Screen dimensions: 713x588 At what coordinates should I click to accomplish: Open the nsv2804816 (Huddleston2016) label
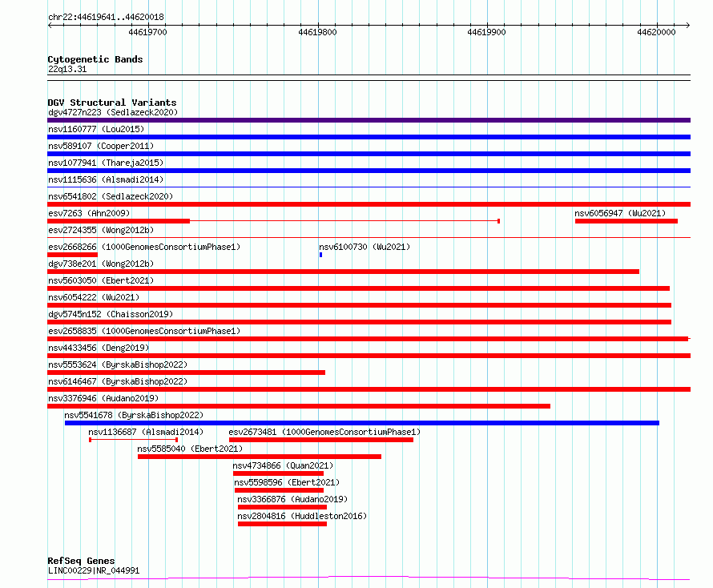pyautogui.click(x=302, y=516)
